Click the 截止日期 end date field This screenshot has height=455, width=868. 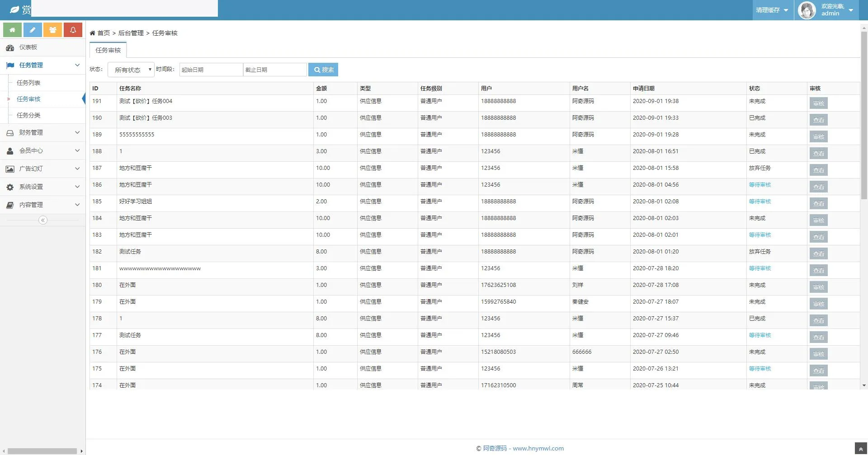coord(275,70)
